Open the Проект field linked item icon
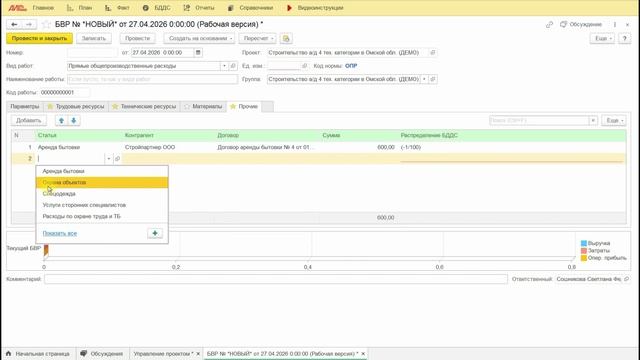The width and height of the screenshot is (640, 360). (433, 53)
